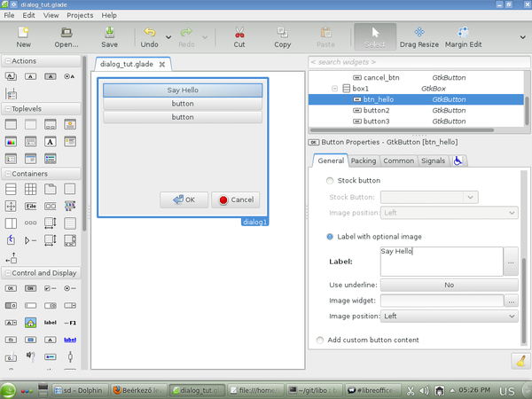Viewport: 532px width, 399px height.
Task: Choose the Menu Bar 'File' palette icon
Action: pos(30,206)
